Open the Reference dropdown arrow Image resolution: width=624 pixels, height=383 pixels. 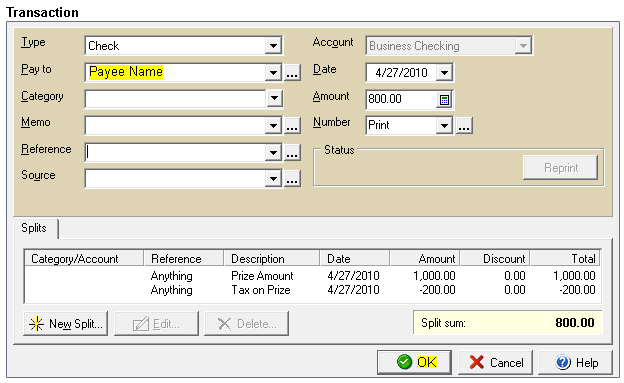[x=273, y=152]
